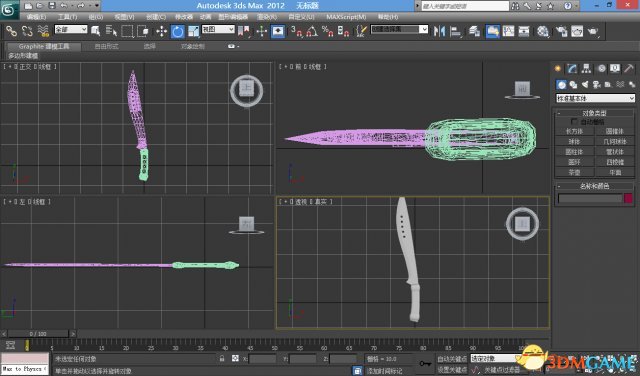Open the Create(C) menu
Screen dimensions: 640x376
point(156,17)
